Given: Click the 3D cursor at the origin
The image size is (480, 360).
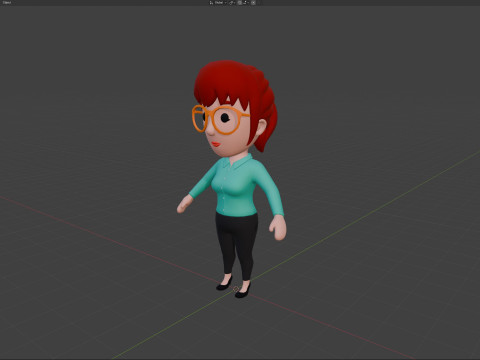Looking at the screenshot, I should pos(236,289).
